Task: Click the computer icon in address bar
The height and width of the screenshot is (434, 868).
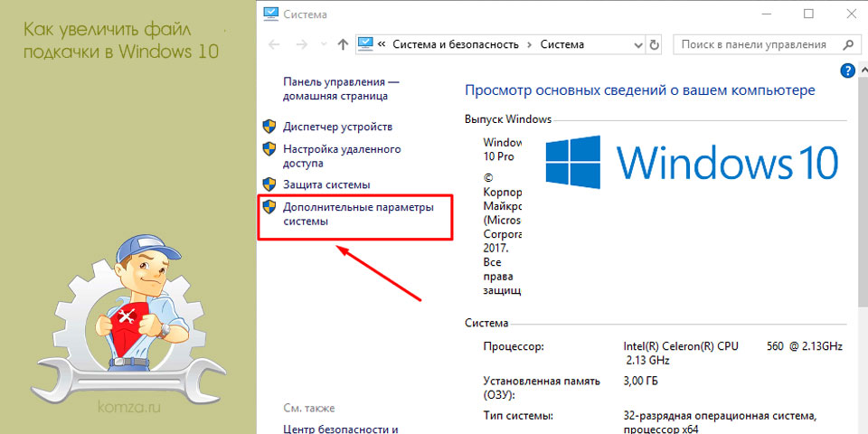Action: (x=366, y=43)
